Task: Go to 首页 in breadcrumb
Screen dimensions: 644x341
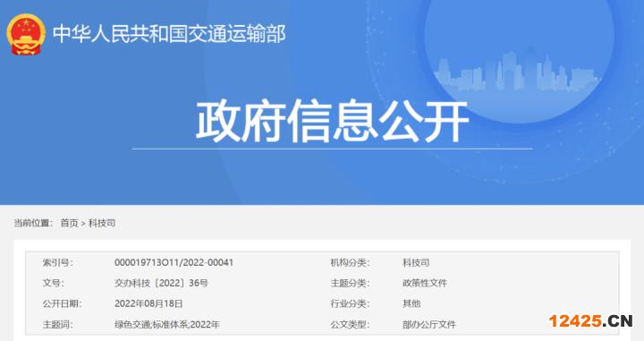Action: point(69,223)
